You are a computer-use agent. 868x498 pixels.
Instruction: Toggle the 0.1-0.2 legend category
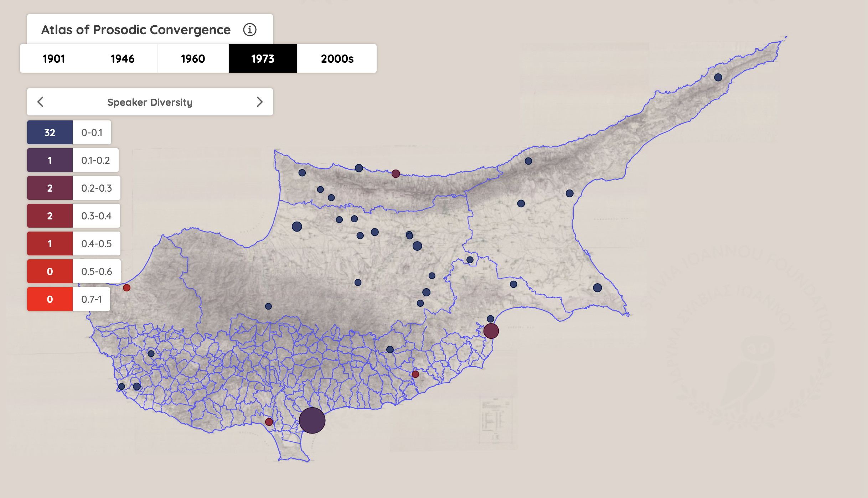[x=50, y=160]
